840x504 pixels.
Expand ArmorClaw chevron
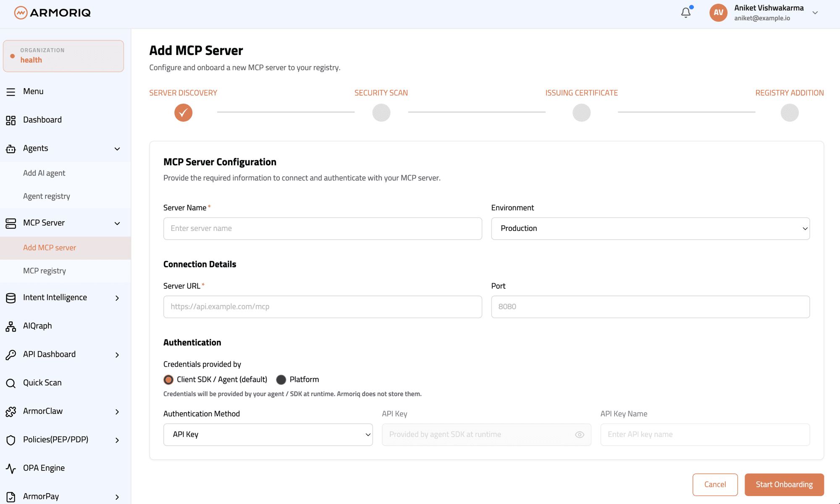[x=117, y=412]
